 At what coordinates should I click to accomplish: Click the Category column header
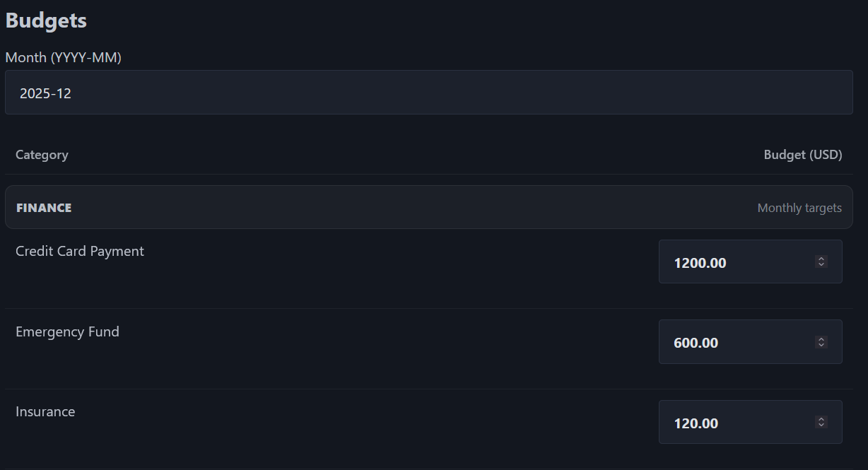pyautogui.click(x=42, y=155)
